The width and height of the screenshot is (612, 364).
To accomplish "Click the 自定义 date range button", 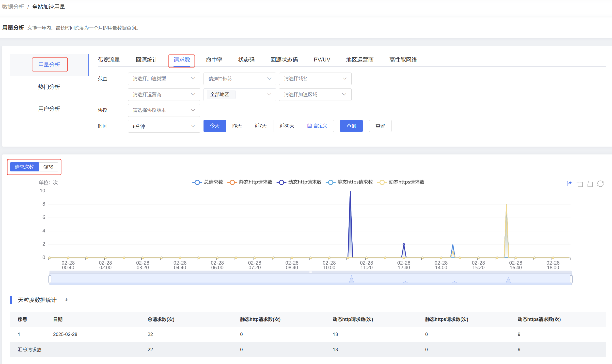I will (x=317, y=126).
